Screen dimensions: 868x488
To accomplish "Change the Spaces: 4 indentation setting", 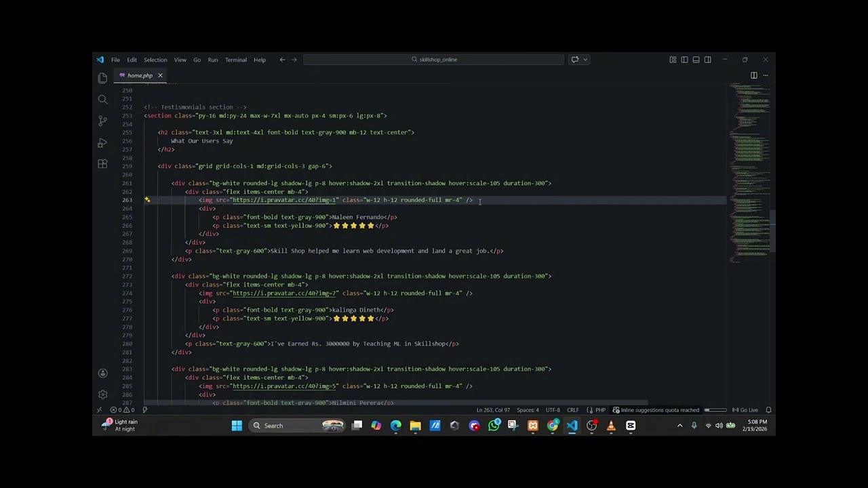I will tap(528, 410).
